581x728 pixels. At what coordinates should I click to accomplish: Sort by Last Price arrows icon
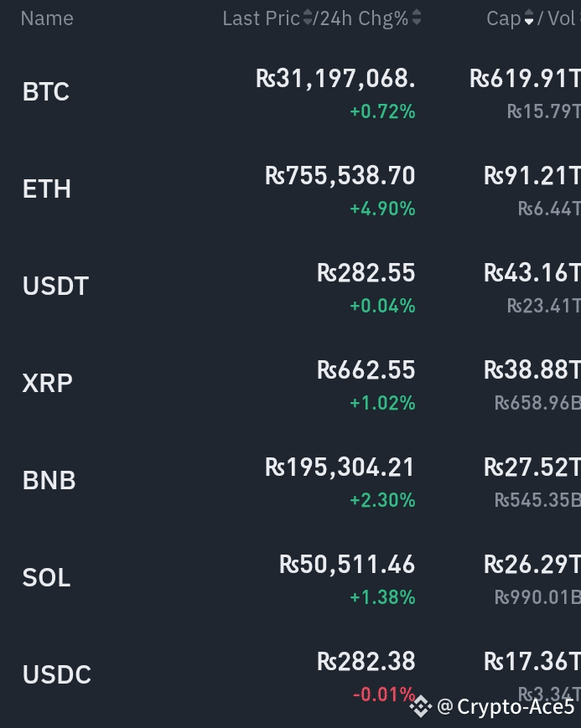pos(308,18)
